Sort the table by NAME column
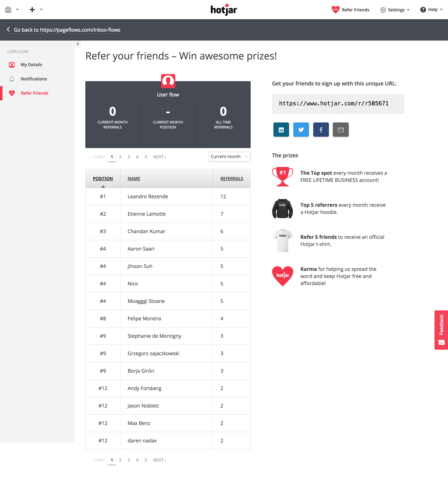Image resolution: width=448 pixels, height=483 pixels. pyautogui.click(x=134, y=179)
